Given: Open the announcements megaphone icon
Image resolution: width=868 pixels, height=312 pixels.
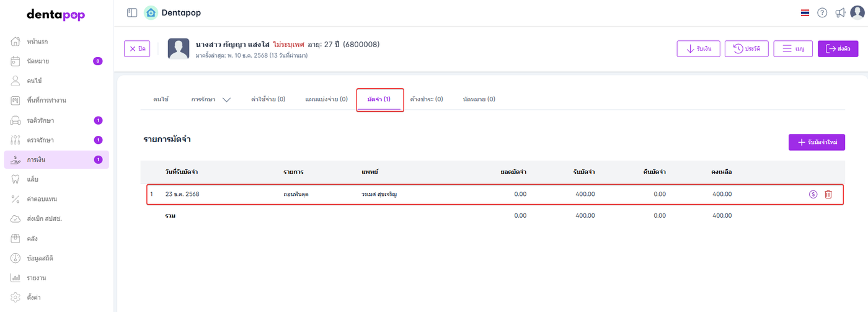Looking at the screenshot, I should (x=840, y=13).
